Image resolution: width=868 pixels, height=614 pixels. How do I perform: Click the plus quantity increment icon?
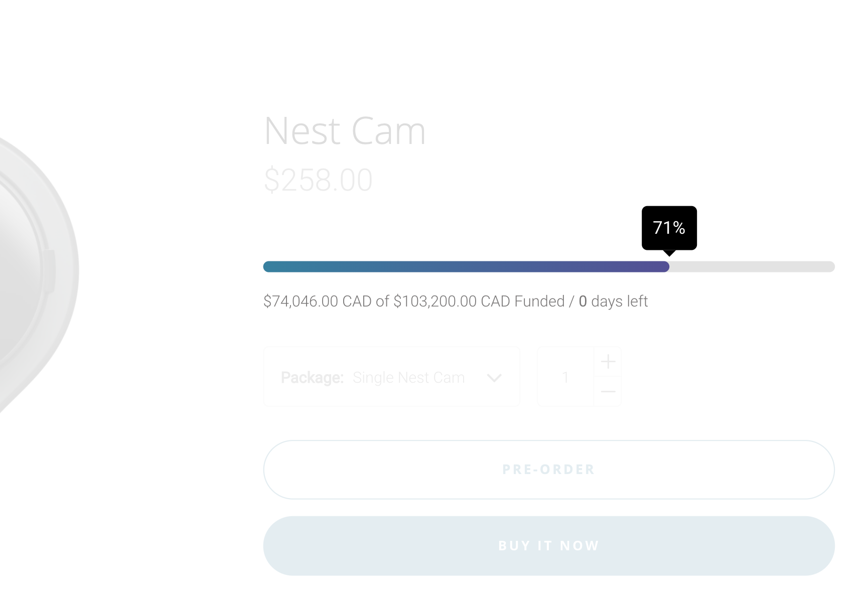[608, 362]
